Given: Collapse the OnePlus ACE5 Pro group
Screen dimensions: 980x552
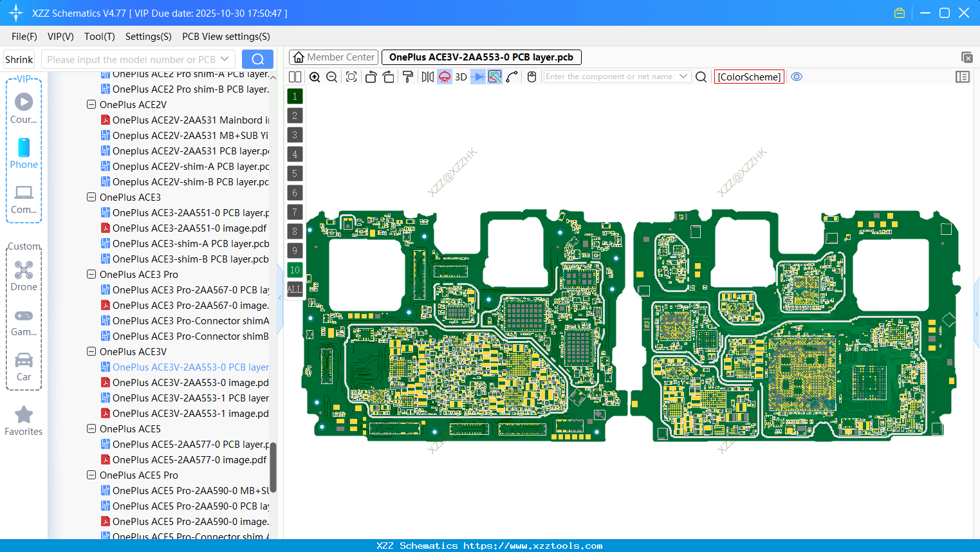Looking at the screenshot, I should (x=91, y=475).
